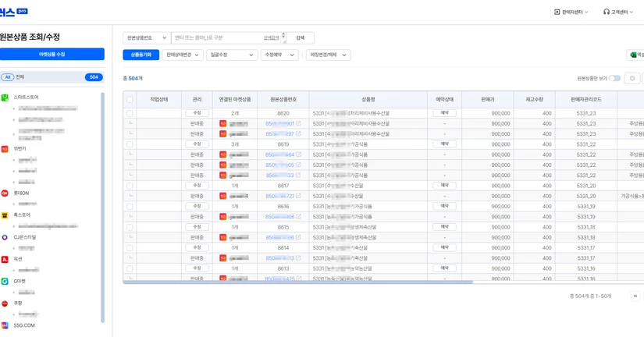This screenshot has height=337, width=644.
Task: Select the 롯데ON market icon in sidebar
Action: pyautogui.click(x=5, y=193)
